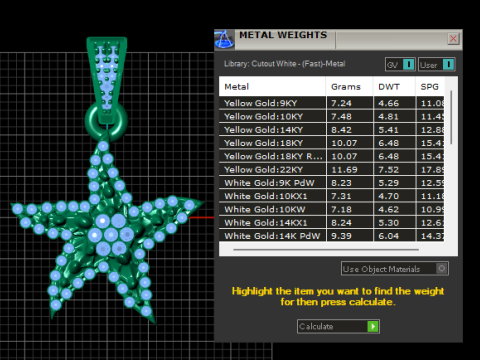Select the White Gold:10KW row
Image resolution: width=480 pixels, height=360 pixels.
point(331,210)
